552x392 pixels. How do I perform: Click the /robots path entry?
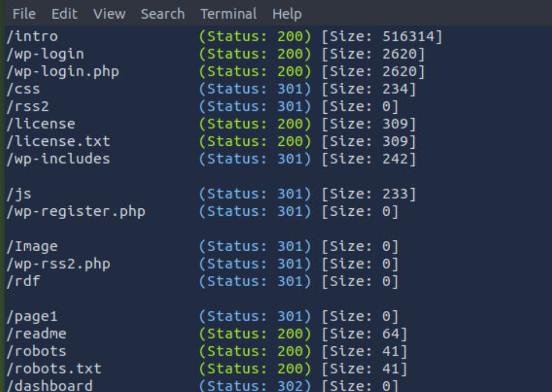pos(36,351)
